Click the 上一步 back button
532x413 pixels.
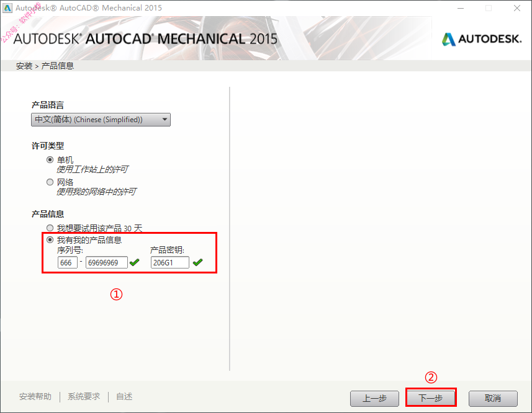pos(374,398)
